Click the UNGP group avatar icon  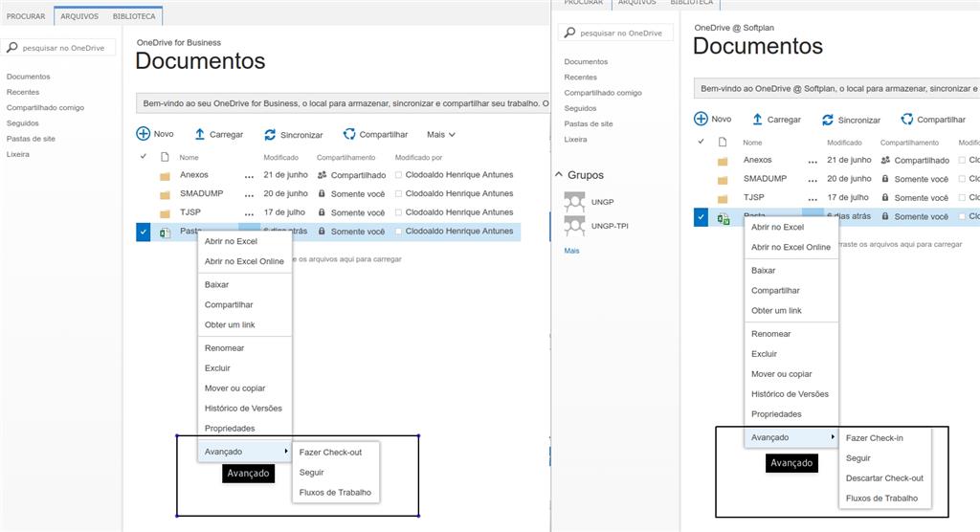(574, 201)
